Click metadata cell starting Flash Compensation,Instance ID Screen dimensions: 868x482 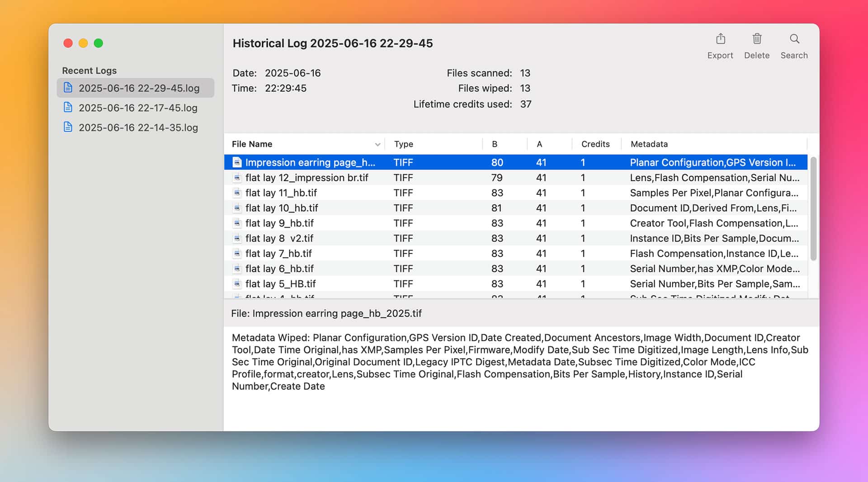pos(714,253)
